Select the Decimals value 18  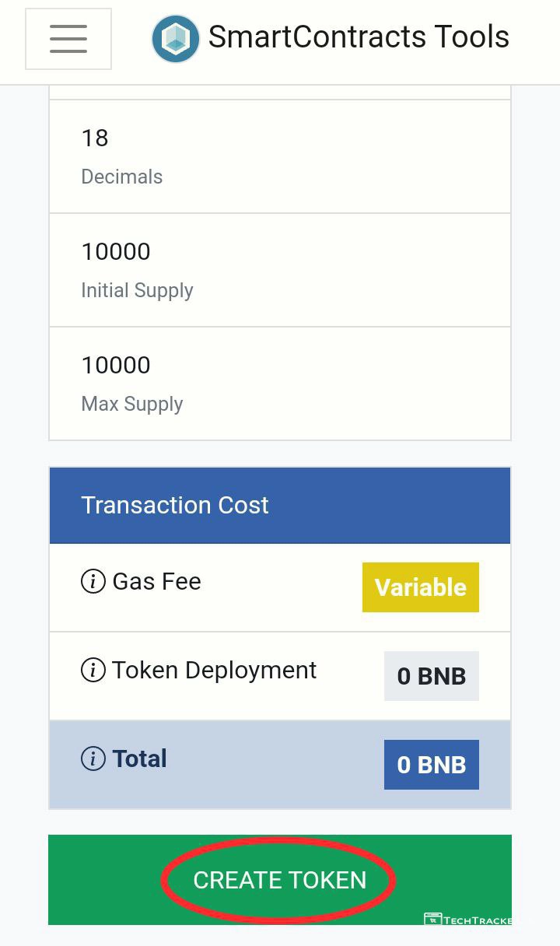[x=95, y=138]
